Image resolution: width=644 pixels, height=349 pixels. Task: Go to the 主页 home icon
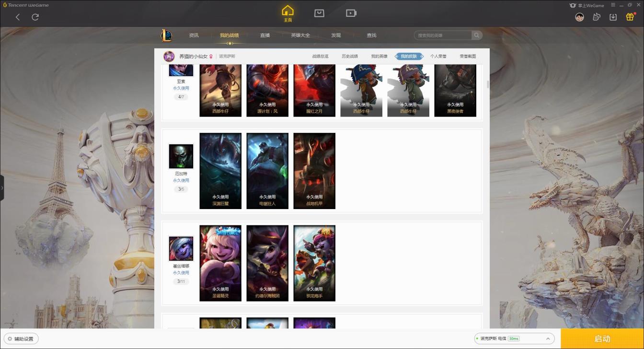coord(287,13)
